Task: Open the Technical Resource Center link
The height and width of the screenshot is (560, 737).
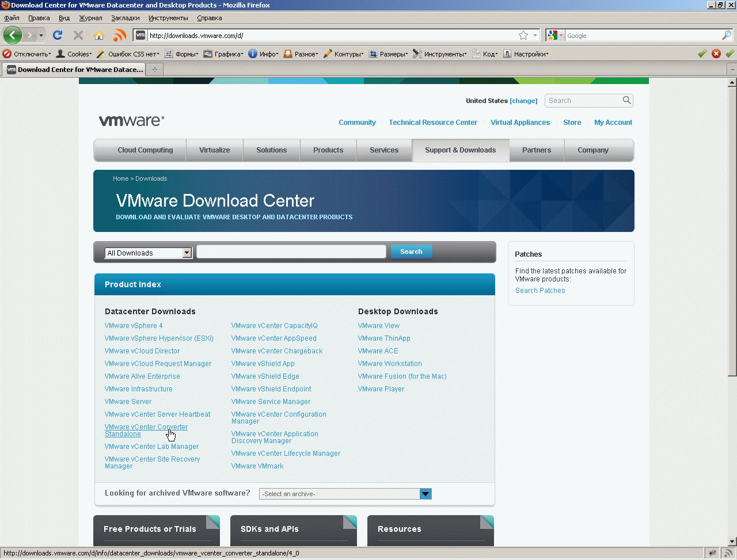Action: tap(433, 123)
